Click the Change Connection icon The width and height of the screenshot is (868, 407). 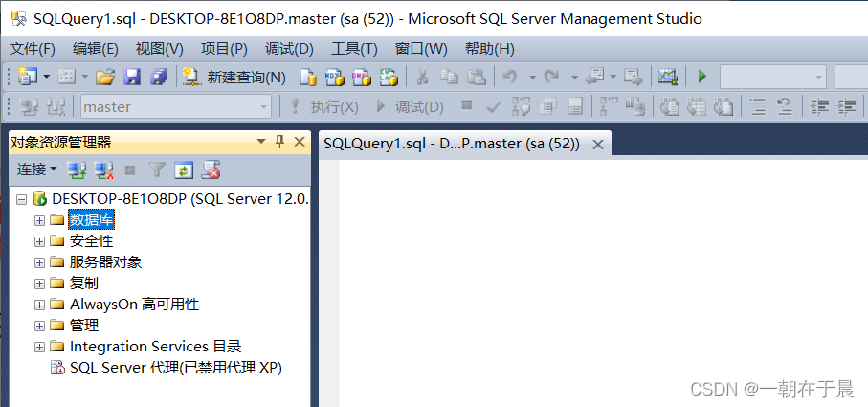point(56,106)
